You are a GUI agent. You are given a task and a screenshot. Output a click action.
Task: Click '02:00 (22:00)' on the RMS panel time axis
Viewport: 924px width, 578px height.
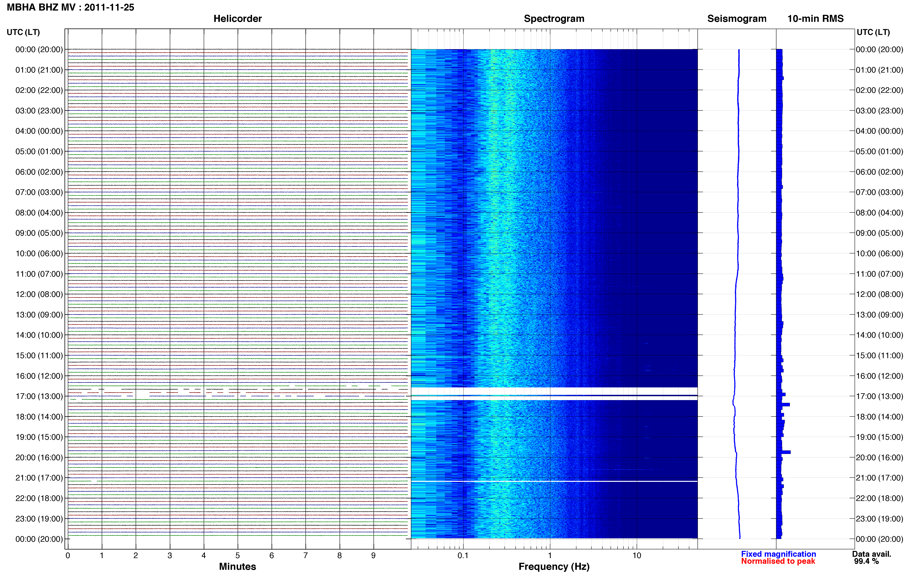click(879, 90)
